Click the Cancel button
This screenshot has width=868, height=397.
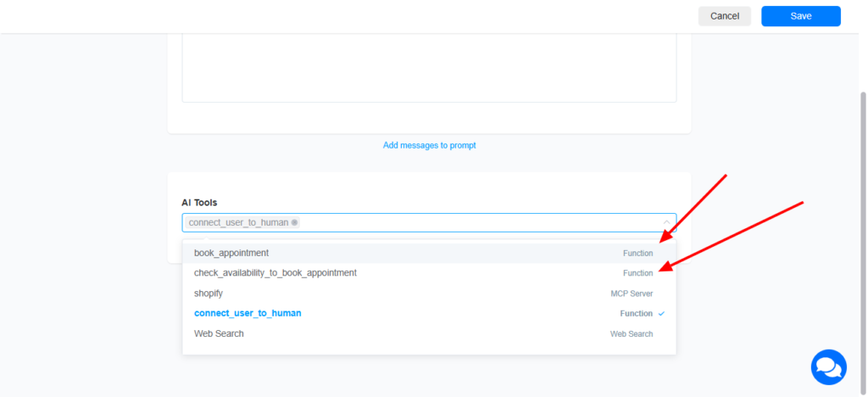pos(725,16)
